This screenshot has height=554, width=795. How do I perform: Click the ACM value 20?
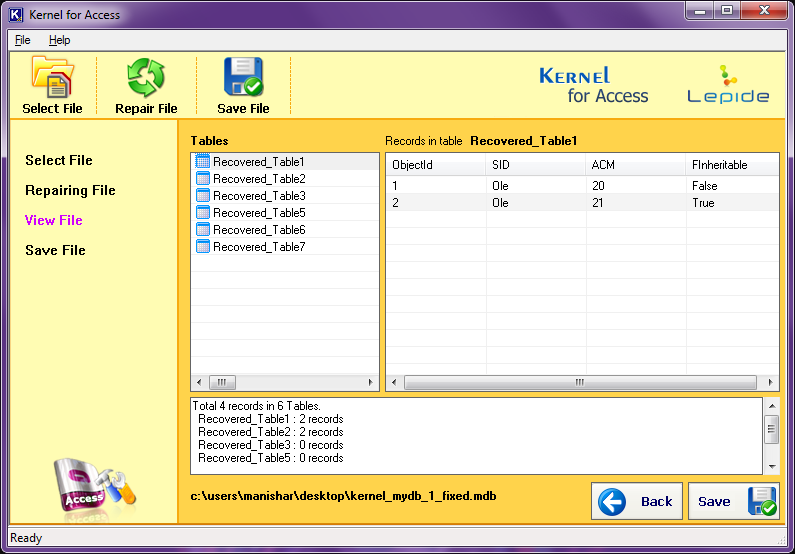point(598,186)
